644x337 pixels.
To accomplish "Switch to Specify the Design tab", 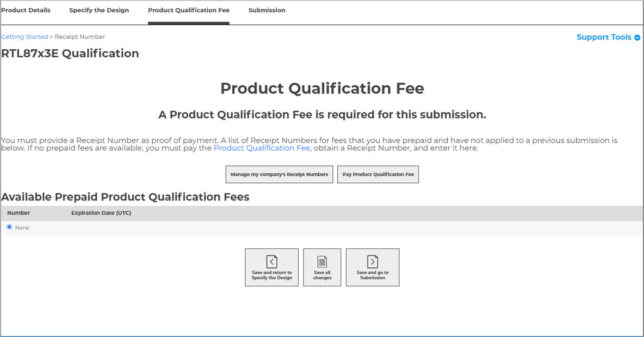I will (x=99, y=10).
